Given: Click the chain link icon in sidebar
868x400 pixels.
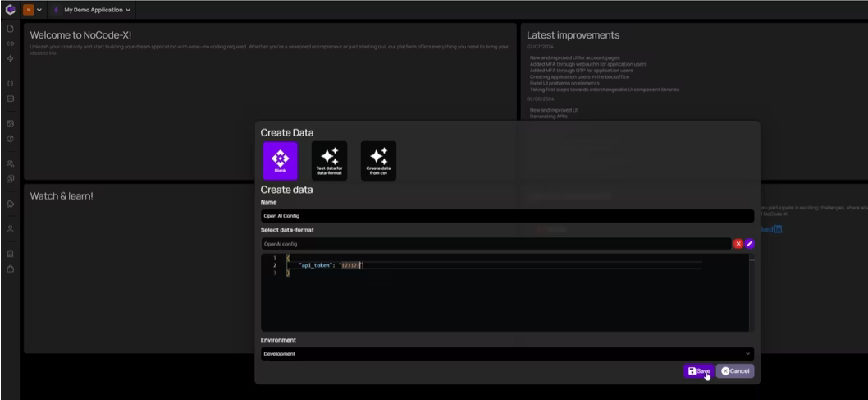Looking at the screenshot, I should click(x=10, y=44).
